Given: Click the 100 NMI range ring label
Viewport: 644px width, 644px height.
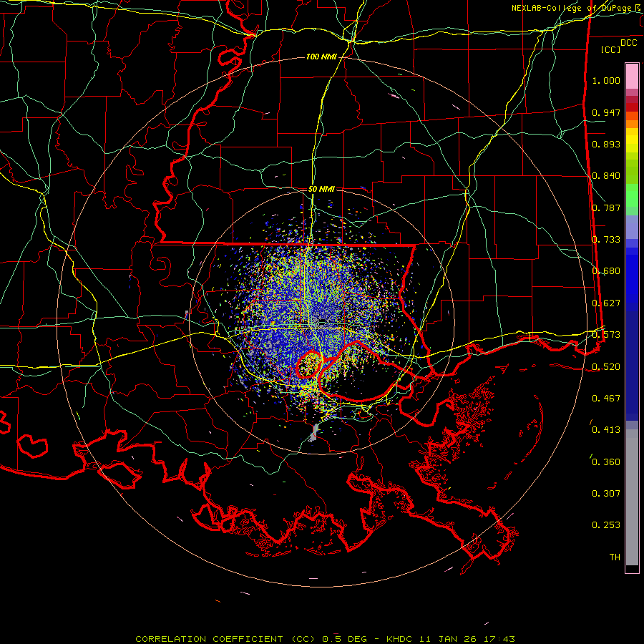Looking at the screenshot, I should pyautogui.click(x=321, y=57).
